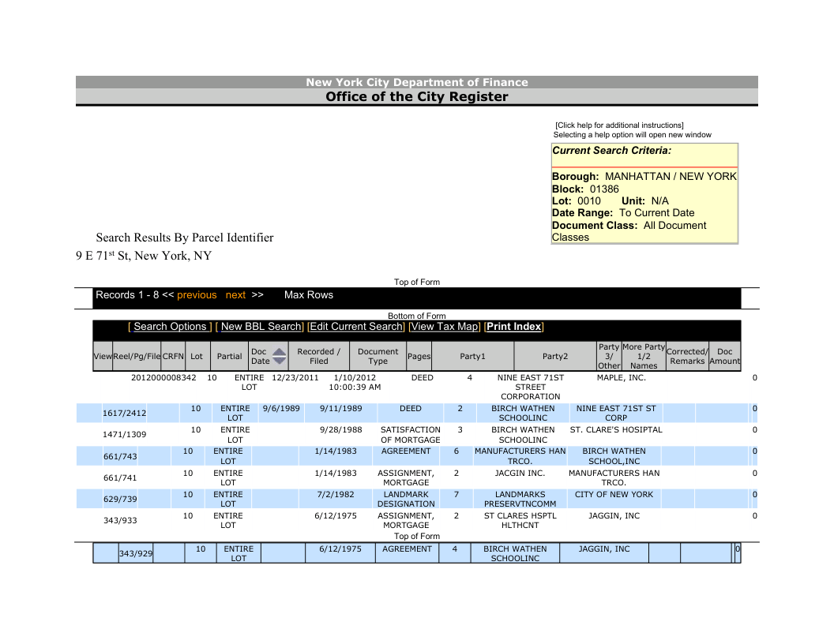
Task: Click Edit Current Search link
Action: pyautogui.click(x=356, y=327)
